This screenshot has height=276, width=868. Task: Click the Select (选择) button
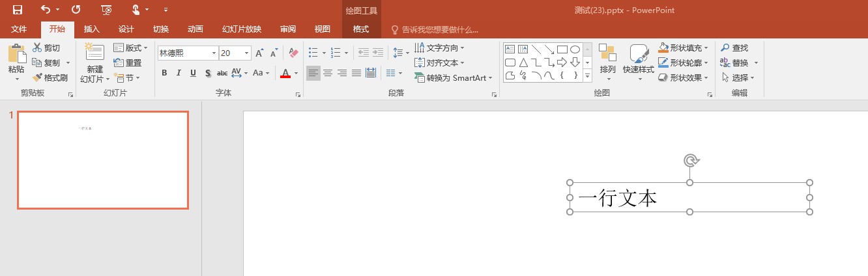tap(738, 77)
